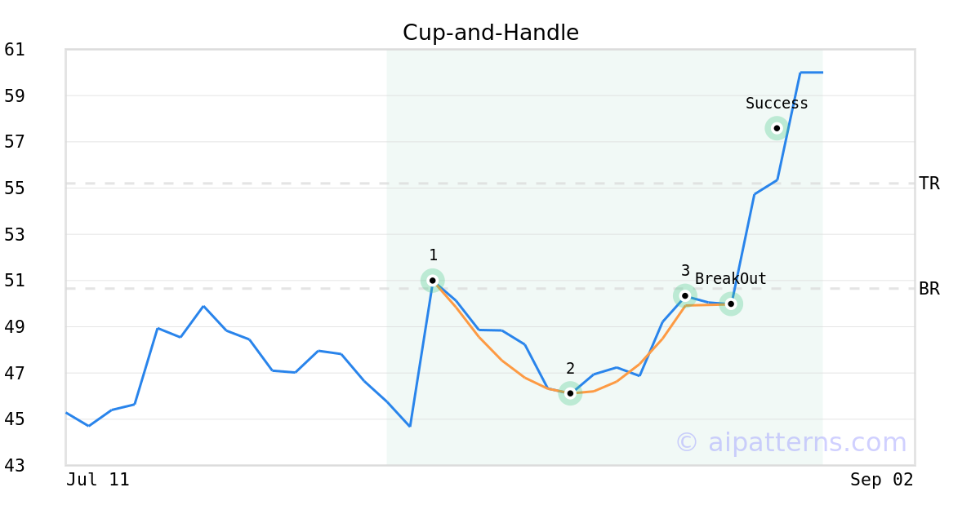Image resolution: width=980 pixels, height=514 pixels.
Task: Click the BR level label
Action: click(929, 289)
